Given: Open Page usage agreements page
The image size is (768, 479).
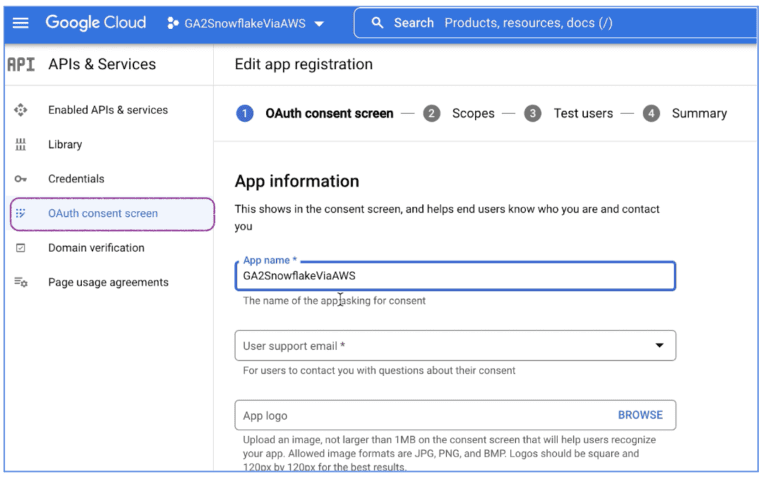Looking at the screenshot, I should (x=108, y=282).
